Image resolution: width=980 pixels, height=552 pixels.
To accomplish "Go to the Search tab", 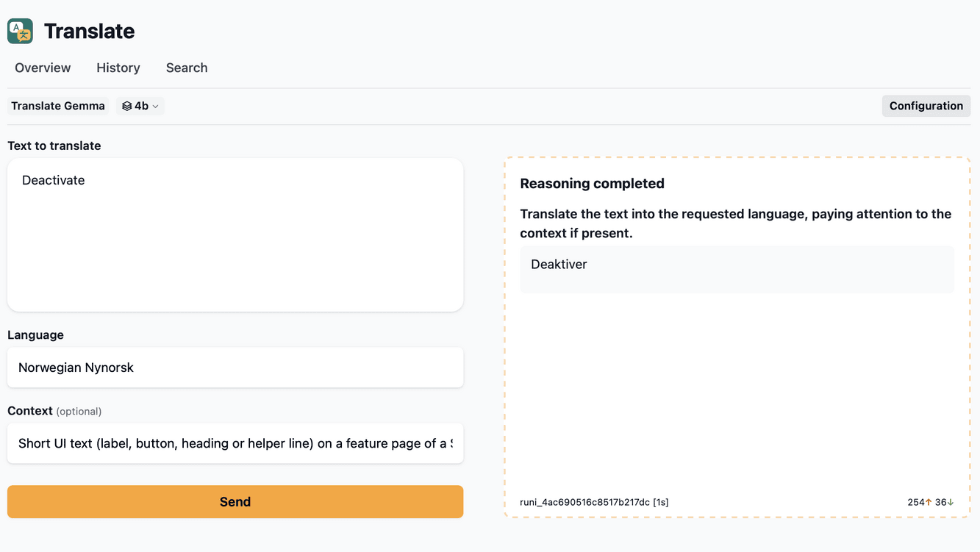I will tap(187, 68).
